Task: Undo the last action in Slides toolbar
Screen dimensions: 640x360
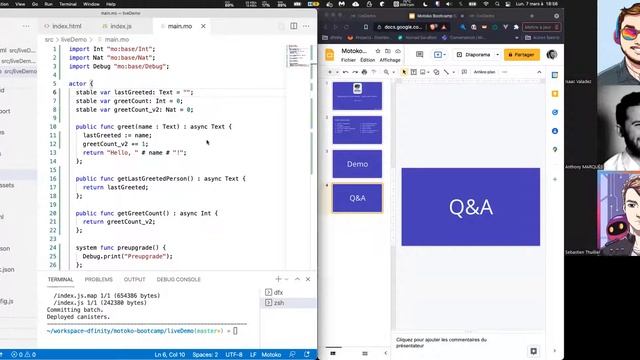Action: [346, 72]
